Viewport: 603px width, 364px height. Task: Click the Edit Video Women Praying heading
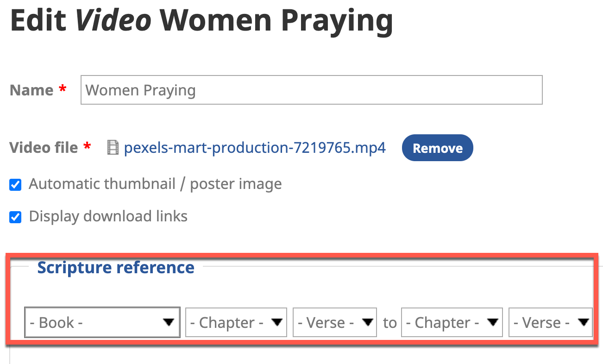201,21
